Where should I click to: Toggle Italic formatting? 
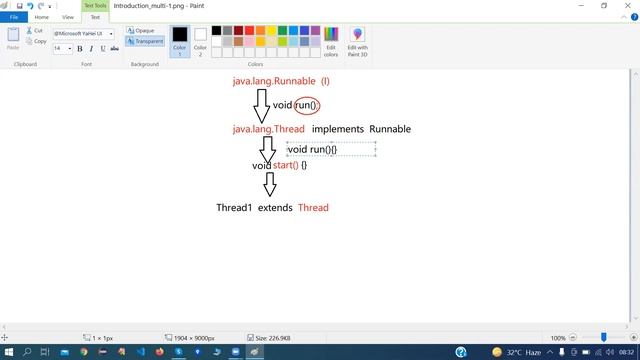91,49
